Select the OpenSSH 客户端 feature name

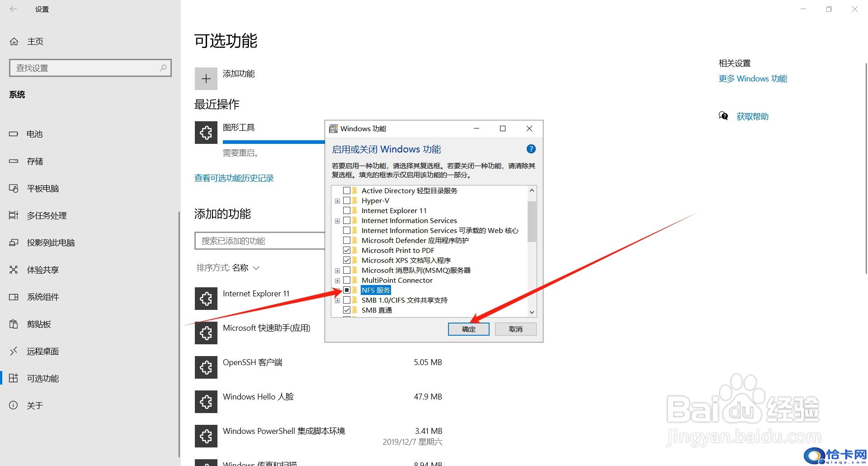pyautogui.click(x=252, y=362)
